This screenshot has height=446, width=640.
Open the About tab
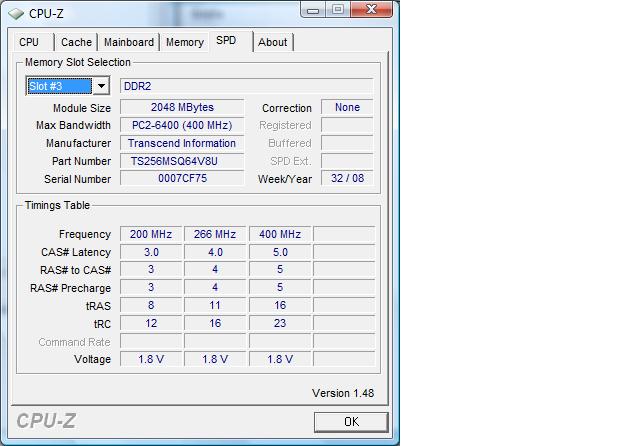(x=272, y=42)
